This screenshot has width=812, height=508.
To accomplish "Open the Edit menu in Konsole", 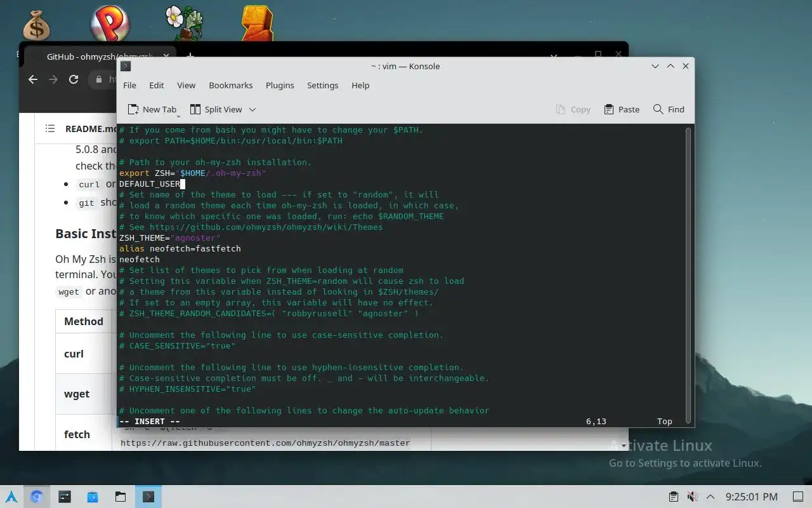I will pos(156,85).
